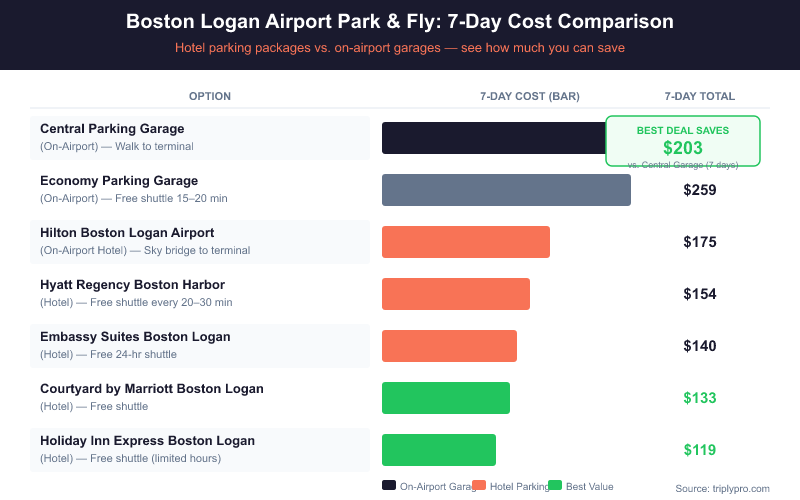
Task: Open the triplypro.com source link
Action: [x=722, y=488]
